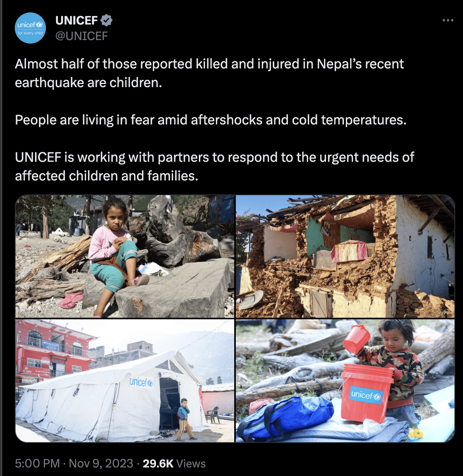The image size is (463, 476).
Task: Click the paragraph about UNICEF working with partners
Action: tap(214, 166)
